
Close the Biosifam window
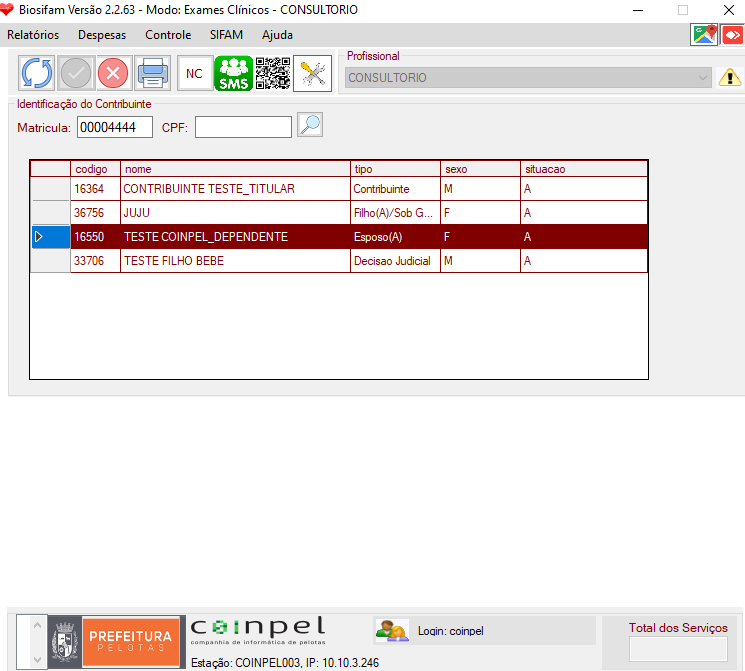728,10
